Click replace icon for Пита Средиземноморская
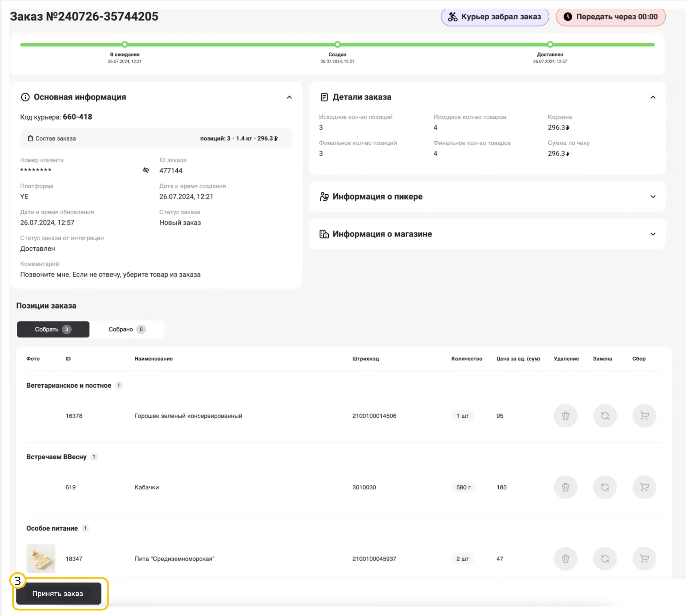 pos(605,559)
